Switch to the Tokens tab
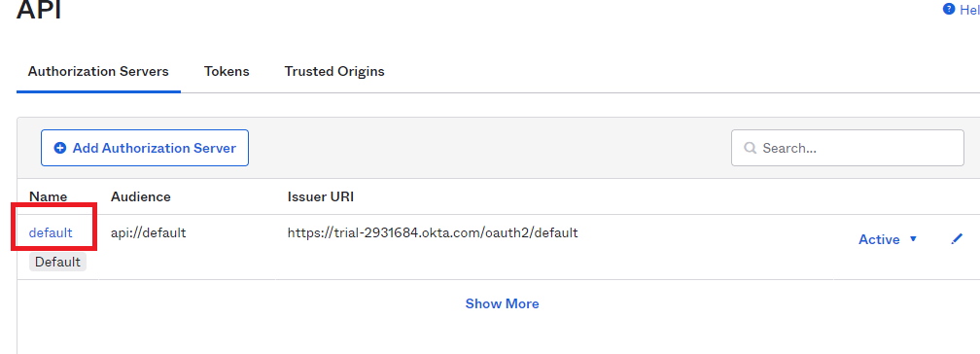 [227, 71]
